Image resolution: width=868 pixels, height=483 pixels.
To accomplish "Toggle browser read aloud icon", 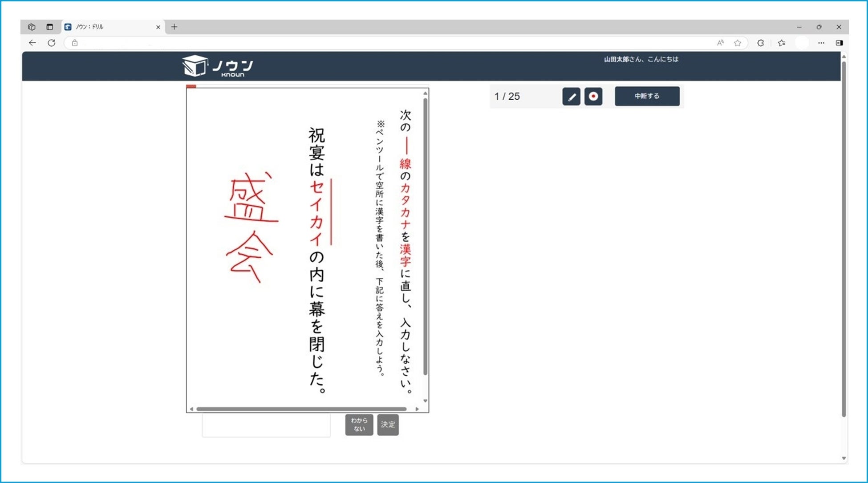I will tap(720, 43).
